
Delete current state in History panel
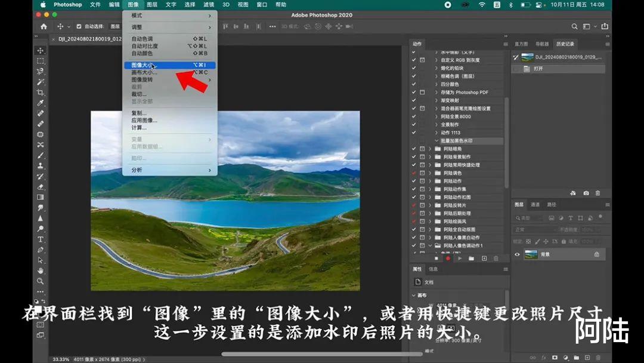pos(597,193)
